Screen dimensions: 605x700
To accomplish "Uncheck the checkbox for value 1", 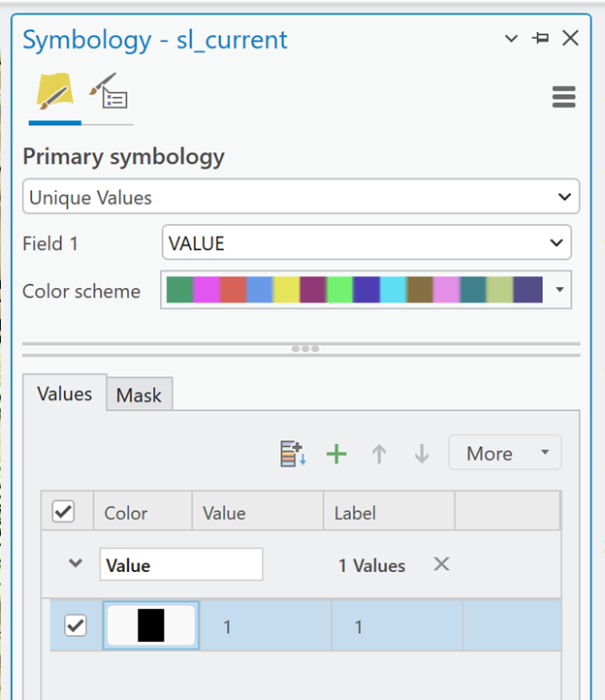I will pyautogui.click(x=76, y=625).
